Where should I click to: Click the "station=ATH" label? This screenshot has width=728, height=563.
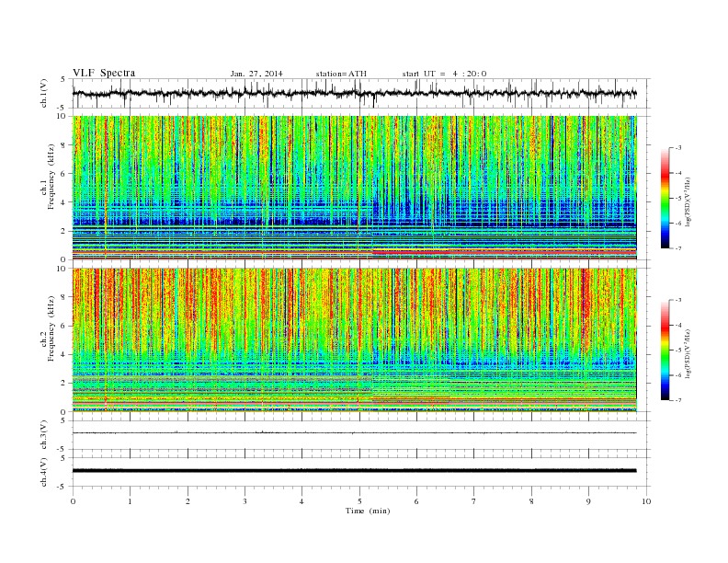coord(341,74)
